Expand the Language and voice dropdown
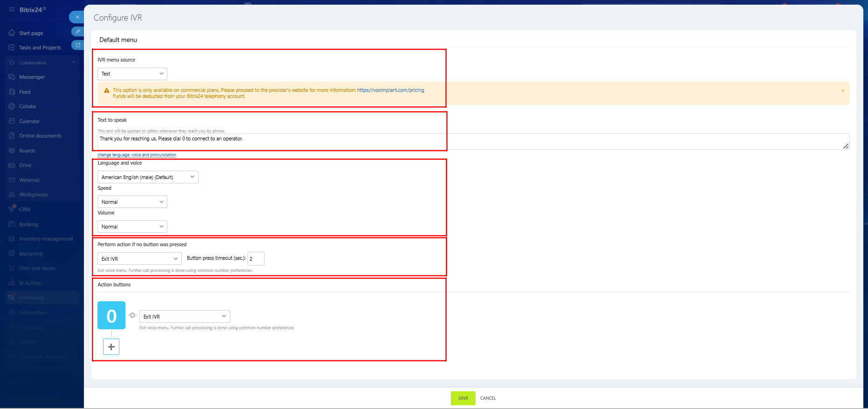The width and height of the screenshot is (868, 409). [148, 177]
